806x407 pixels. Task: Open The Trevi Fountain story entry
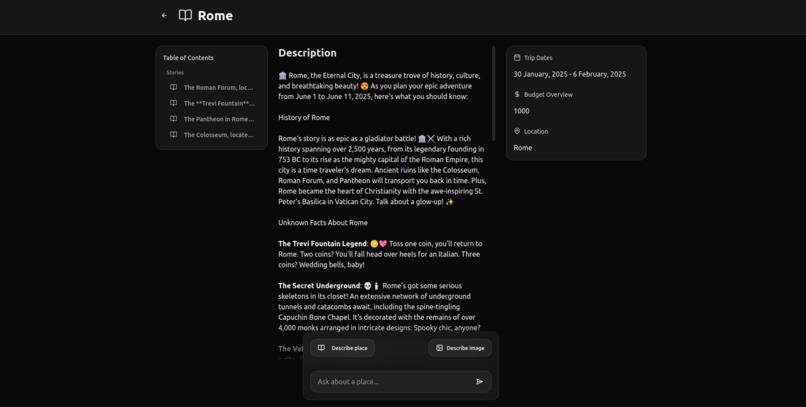212,103
